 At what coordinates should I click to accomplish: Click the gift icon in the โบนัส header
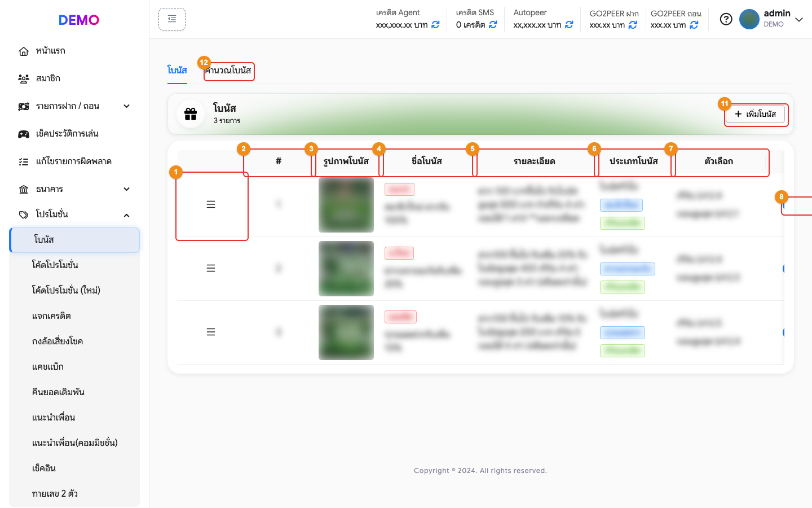pos(191,114)
